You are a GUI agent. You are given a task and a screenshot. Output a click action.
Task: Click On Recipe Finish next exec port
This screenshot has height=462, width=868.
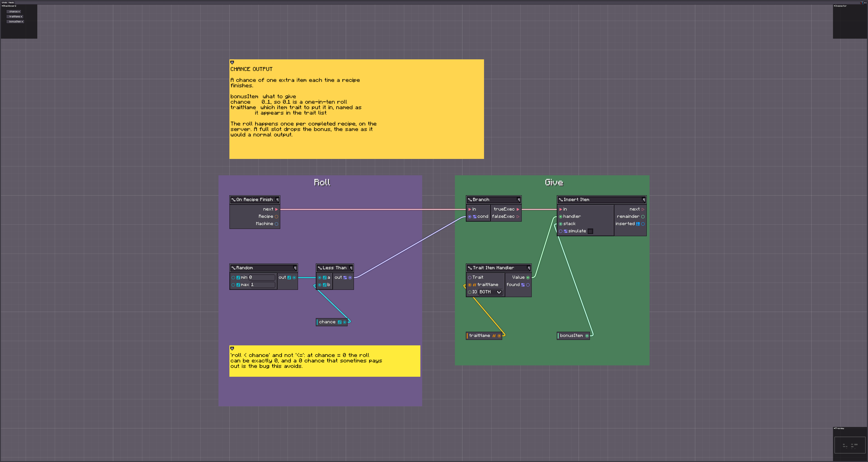[x=276, y=209]
